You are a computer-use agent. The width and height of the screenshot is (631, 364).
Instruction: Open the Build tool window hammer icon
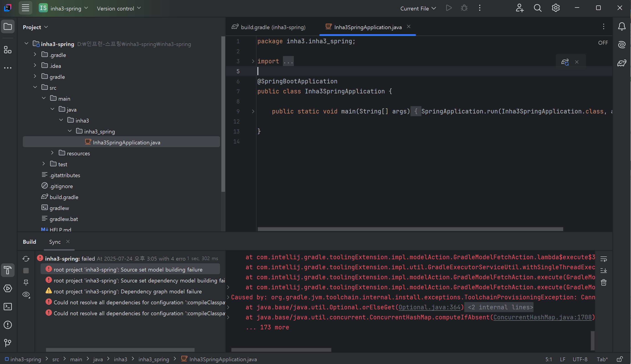click(x=8, y=270)
